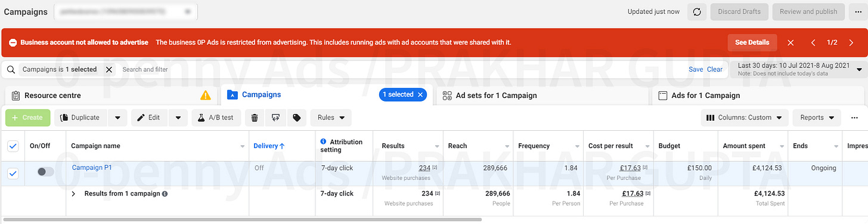
Task: Dismiss the red restriction banner
Action: [790, 42]
